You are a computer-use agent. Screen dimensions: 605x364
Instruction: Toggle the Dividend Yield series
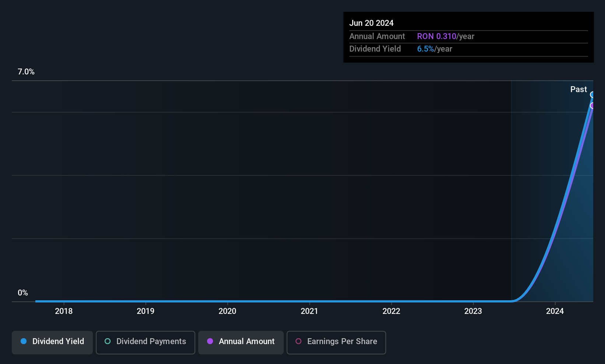coord(52,342)
